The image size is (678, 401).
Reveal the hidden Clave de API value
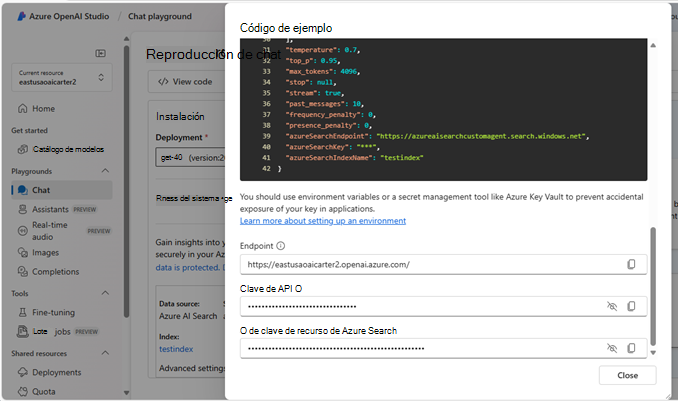612,306
